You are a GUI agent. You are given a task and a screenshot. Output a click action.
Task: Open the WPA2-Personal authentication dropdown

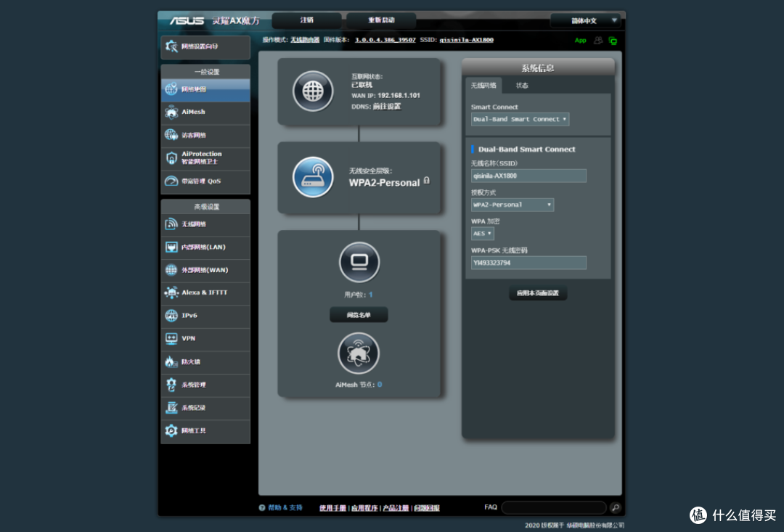[x=513, y=205]
